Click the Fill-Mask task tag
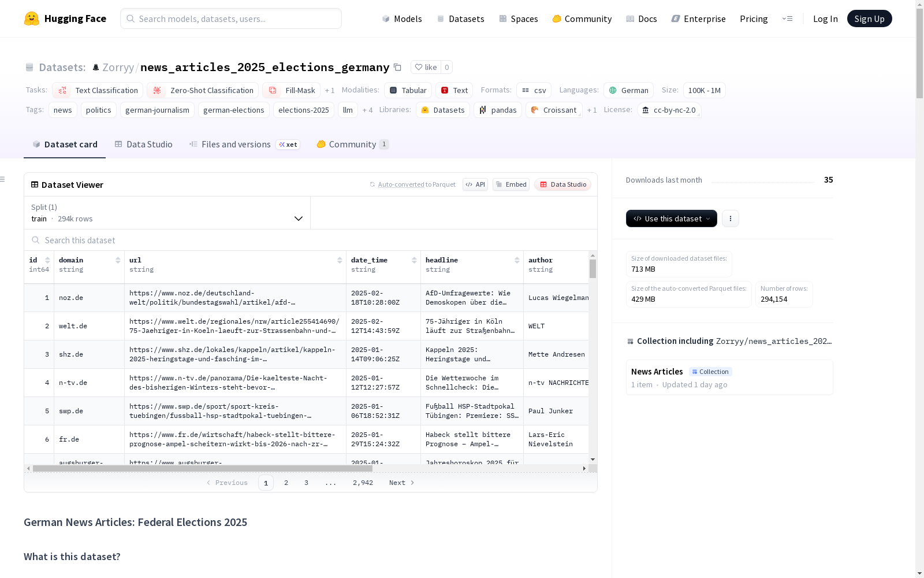 coord(292,90)
